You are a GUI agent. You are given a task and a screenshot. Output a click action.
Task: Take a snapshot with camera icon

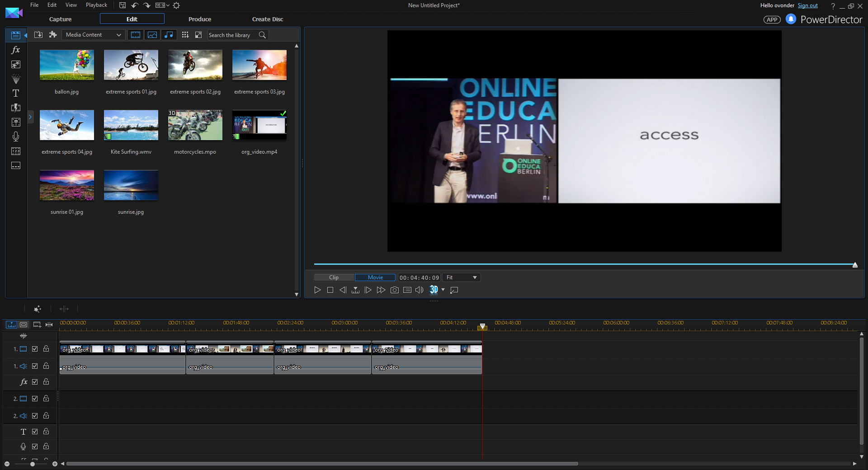395,290
